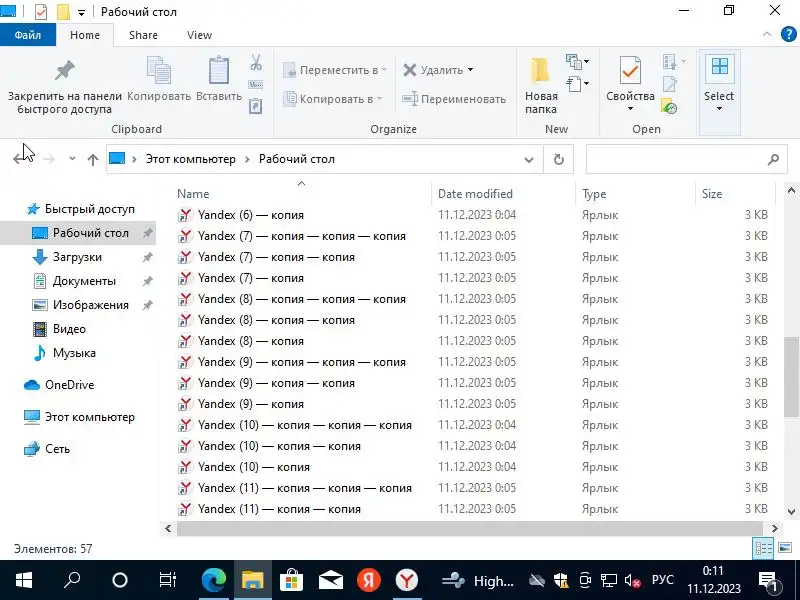Open OneDrive in the navigation pane
Image resolution: width=800 pixels, height=600 pixels.
pos(69,385)
